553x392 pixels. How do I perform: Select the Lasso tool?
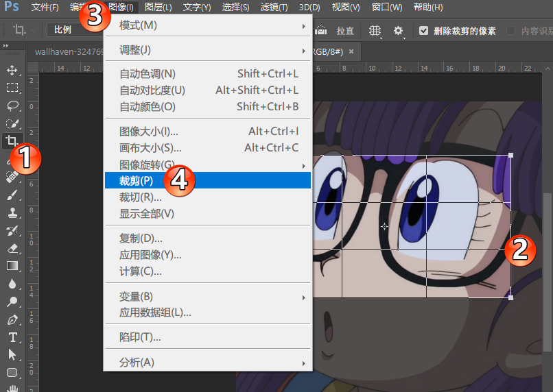point(12,106)
